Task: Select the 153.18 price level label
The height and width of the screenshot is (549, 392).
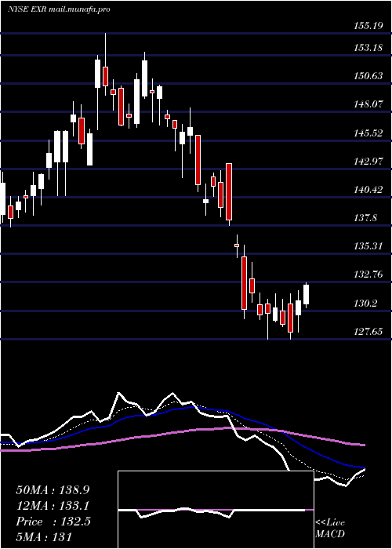Action: [x=367, y=48]
